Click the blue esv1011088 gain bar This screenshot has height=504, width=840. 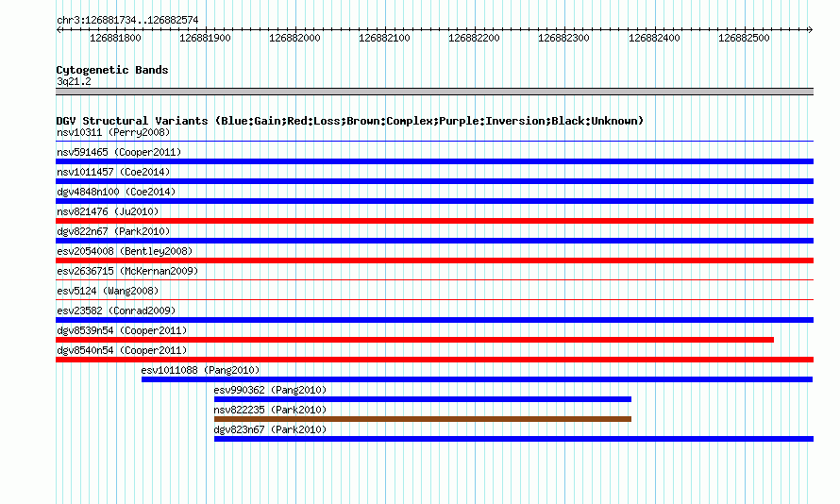tap(477, 379)
